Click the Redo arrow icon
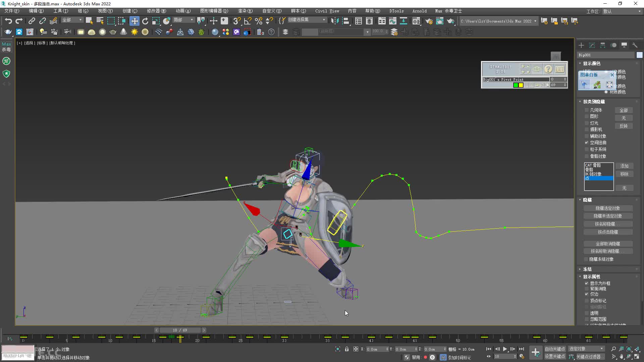644x362 pixels. point(19,21)
